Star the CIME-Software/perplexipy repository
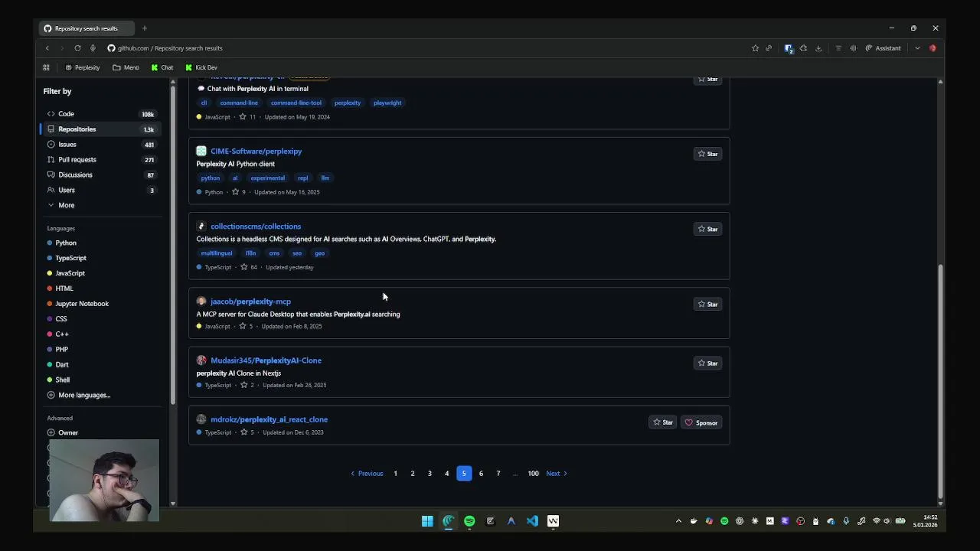 [x=707, y=154]
